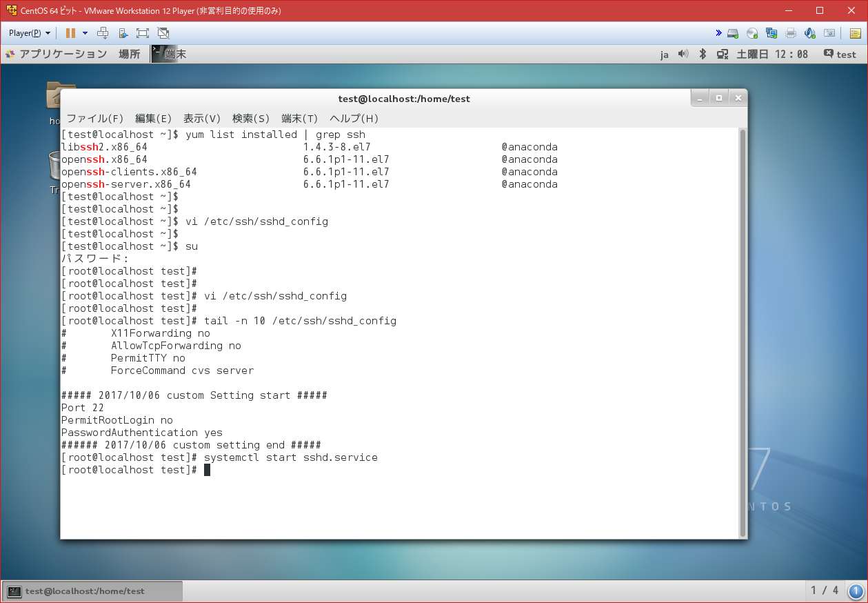Screen dimensions: 868x603
Task: Expand the suspend button dropdown arrow
Action: [85, 32]
